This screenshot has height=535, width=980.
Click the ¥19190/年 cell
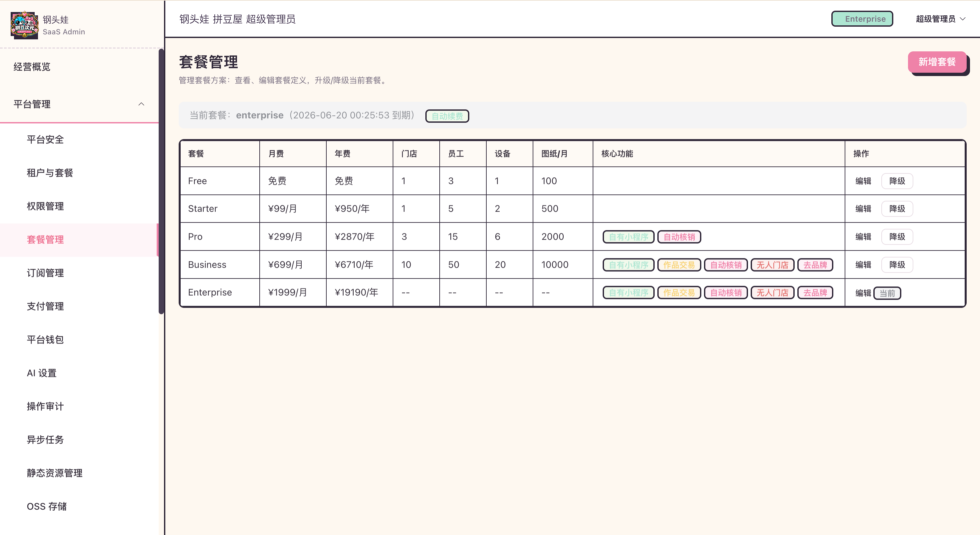[x=360, y=293]
